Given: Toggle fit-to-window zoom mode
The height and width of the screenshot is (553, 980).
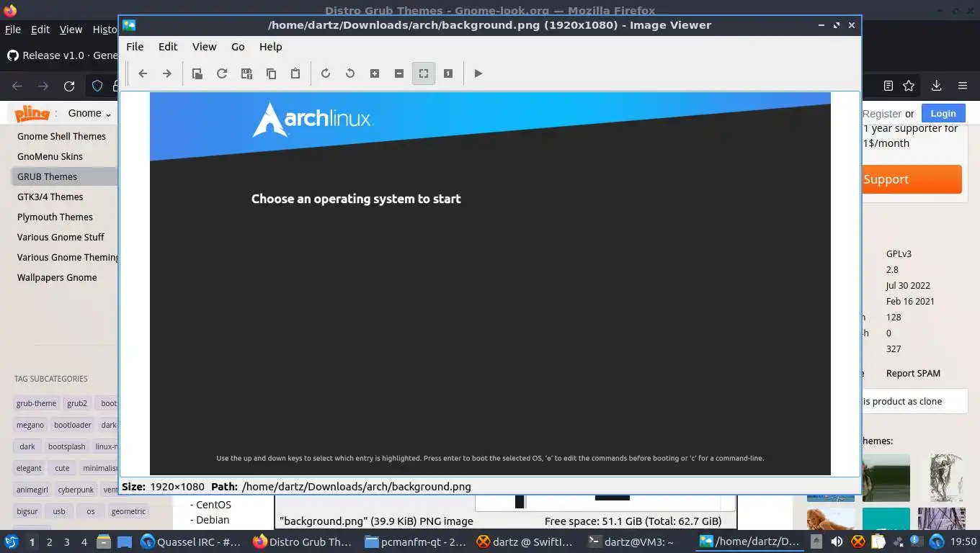Looking at the screenshot, I should click(x=424, y=73).
